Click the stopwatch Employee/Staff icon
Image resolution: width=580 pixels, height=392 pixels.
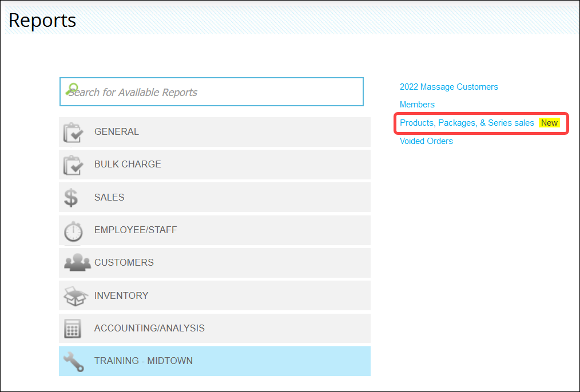pos(73,231)
